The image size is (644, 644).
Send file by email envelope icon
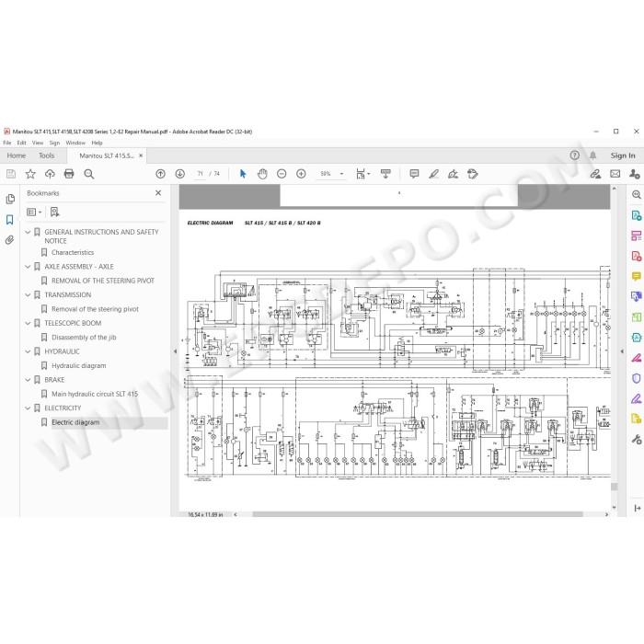[615, 174]
